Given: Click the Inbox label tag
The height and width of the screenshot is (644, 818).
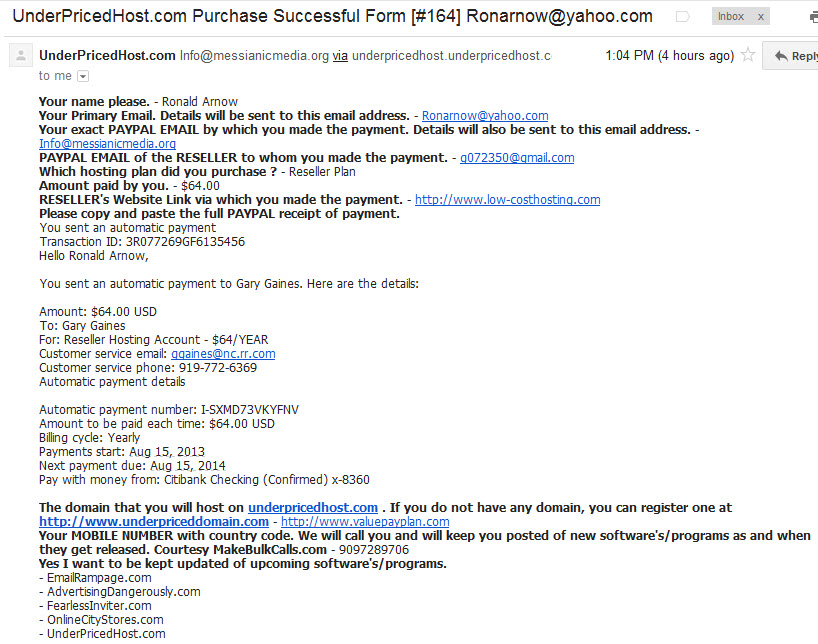Looking at the screenshot, I should pos(730,17).
